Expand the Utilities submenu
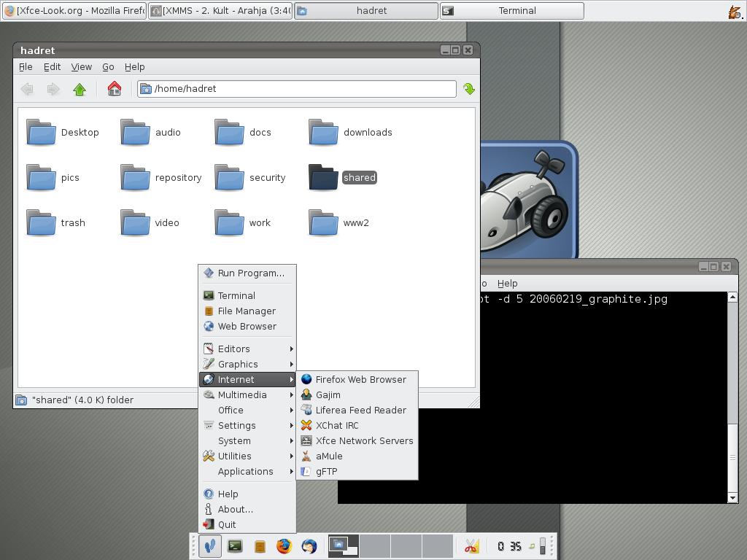This screenshot has width=747, height=560. coord(248,456)
